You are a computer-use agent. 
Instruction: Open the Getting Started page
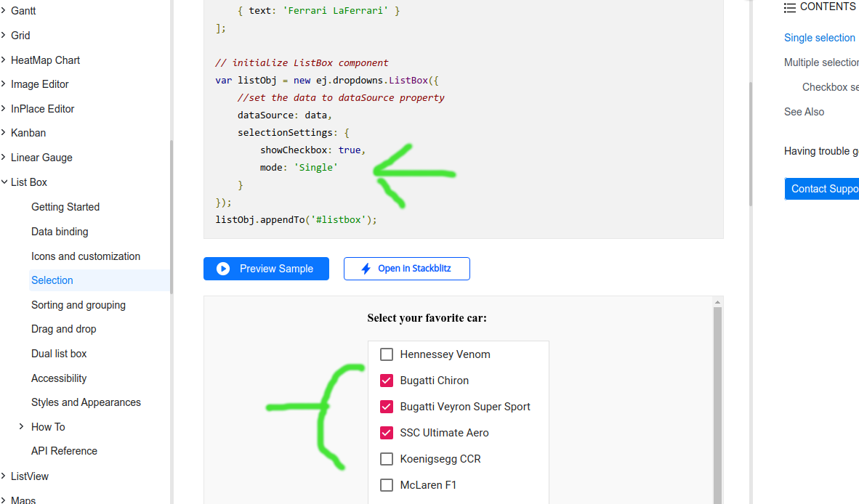[65, 207]
